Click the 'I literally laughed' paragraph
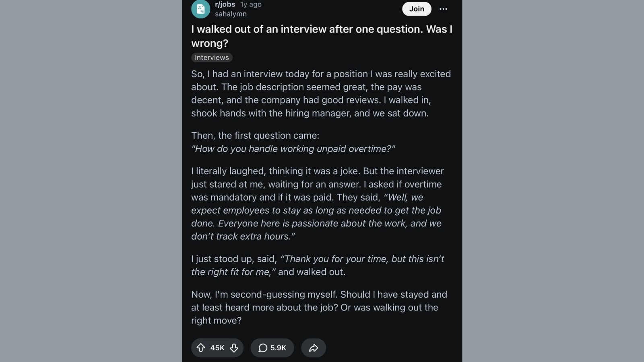 click(x=318, y=204)
